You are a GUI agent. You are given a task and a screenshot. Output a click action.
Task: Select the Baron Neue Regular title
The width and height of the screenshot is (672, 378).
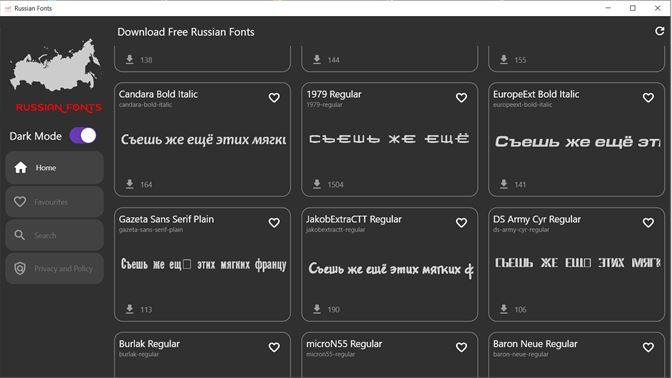[535, 344]
